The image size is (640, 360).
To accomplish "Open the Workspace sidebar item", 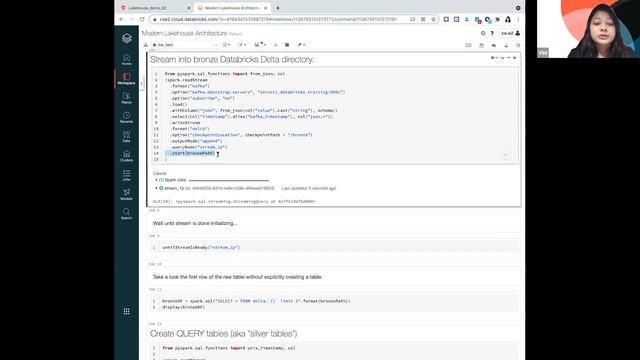I will click(127, 79).
